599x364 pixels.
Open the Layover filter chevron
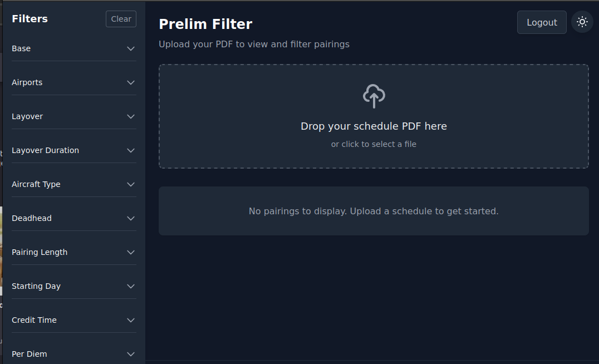point(131,116)
